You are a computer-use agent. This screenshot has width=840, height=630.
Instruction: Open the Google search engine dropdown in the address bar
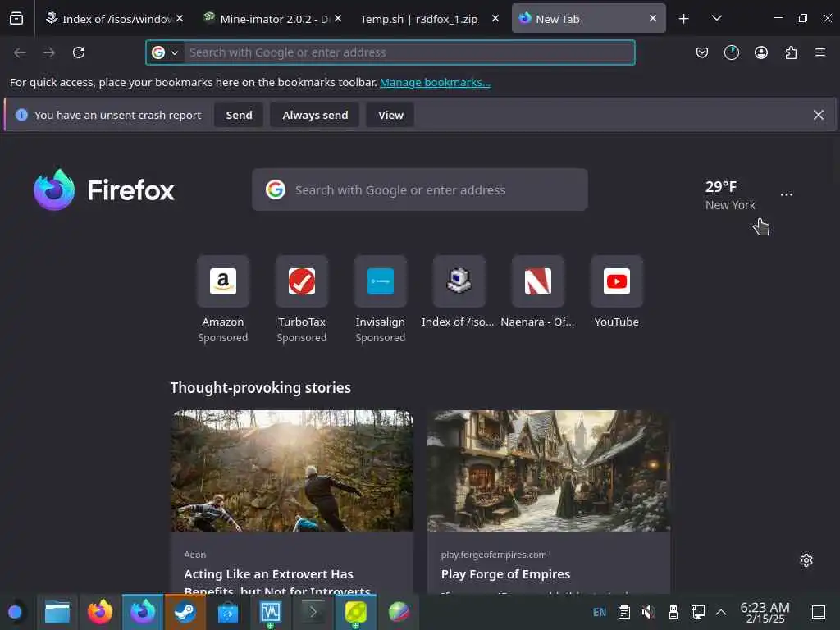165,52
